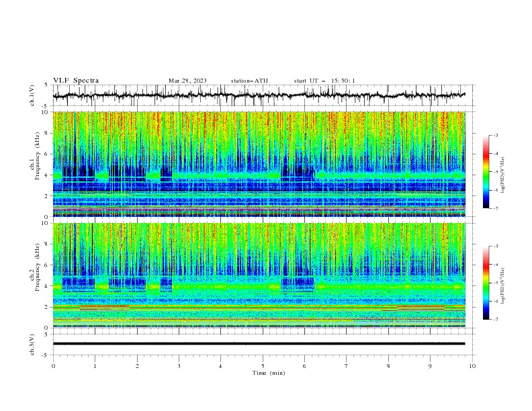Click the "VLF Spectra" plot title
Screen dimensions: 532x411
tap(76, 81)
